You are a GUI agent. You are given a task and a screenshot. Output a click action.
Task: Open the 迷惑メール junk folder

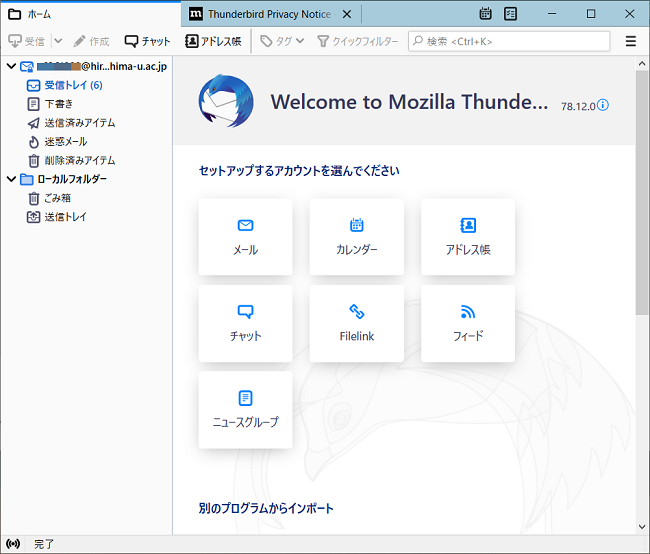pyautogui.click(x=57, y=141)
